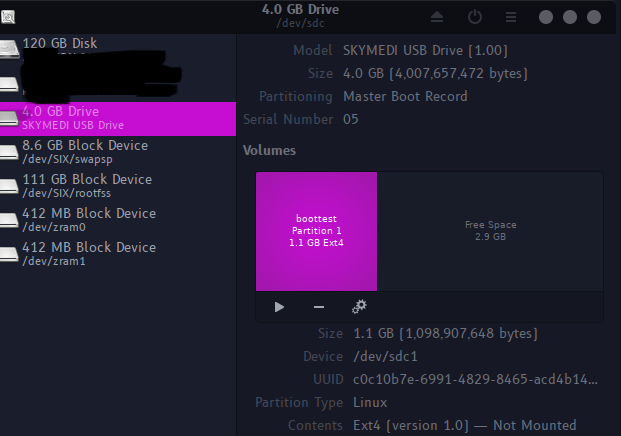621x436 pixels.
Task: Click the first round window control button
Action: coord(546,17)
